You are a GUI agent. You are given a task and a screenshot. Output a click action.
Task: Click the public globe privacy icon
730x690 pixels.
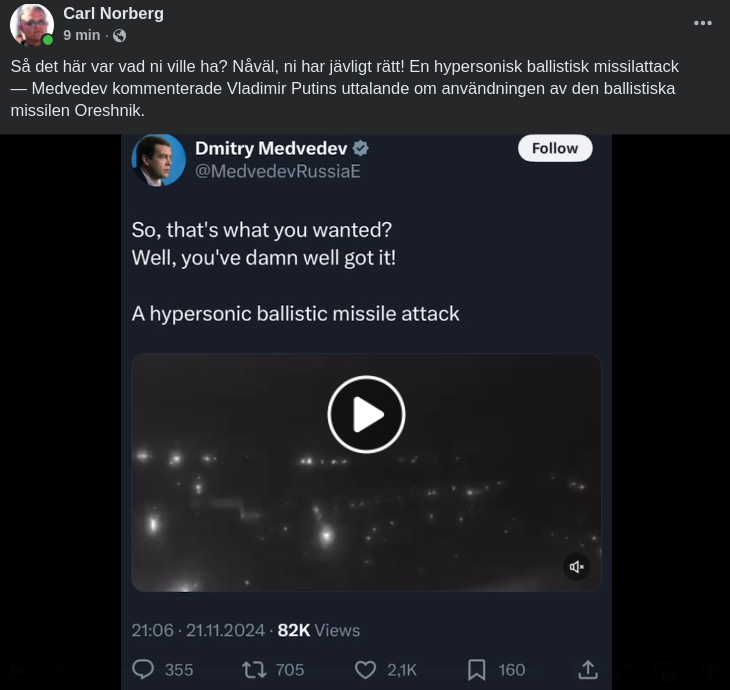(120, 36)
